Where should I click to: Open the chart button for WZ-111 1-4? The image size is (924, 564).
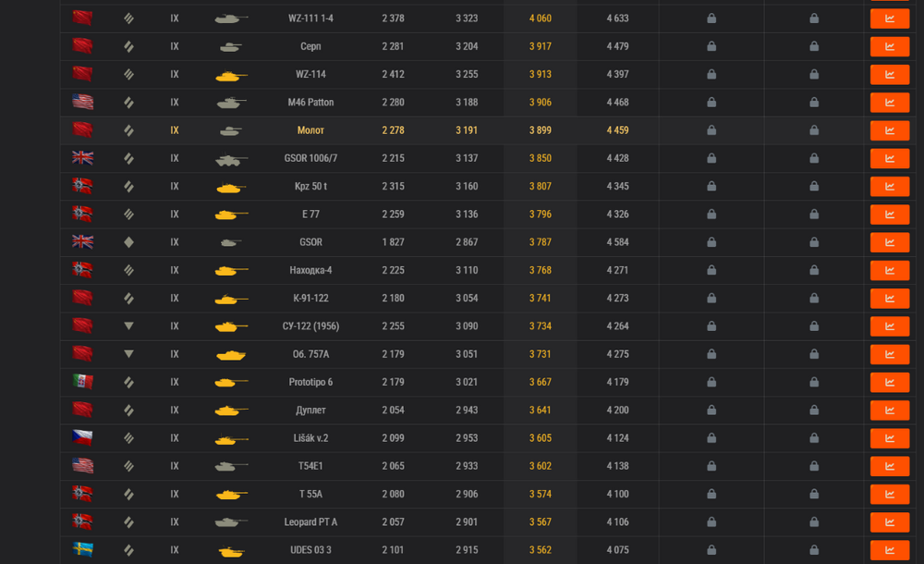click(889, 18)
